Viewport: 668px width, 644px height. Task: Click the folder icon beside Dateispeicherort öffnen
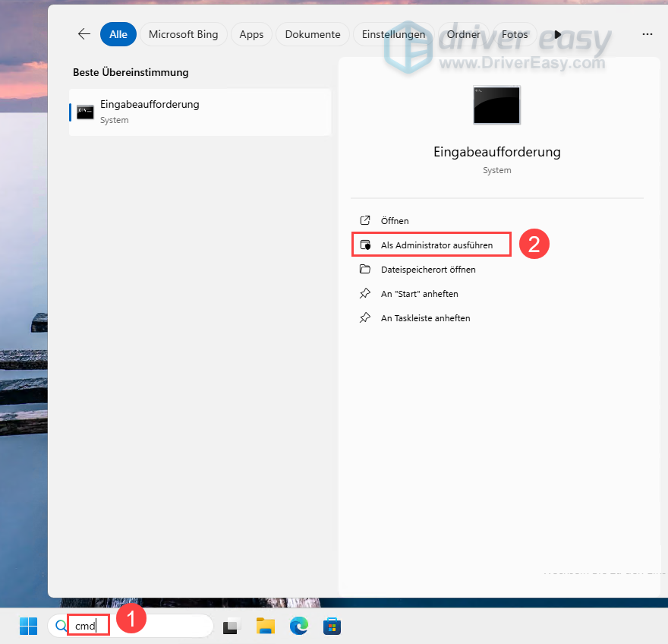(x=365, y=269)
